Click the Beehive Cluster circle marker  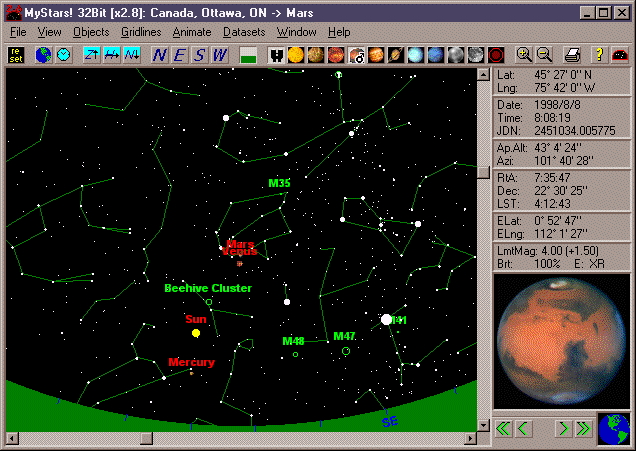tap(209, 302)
